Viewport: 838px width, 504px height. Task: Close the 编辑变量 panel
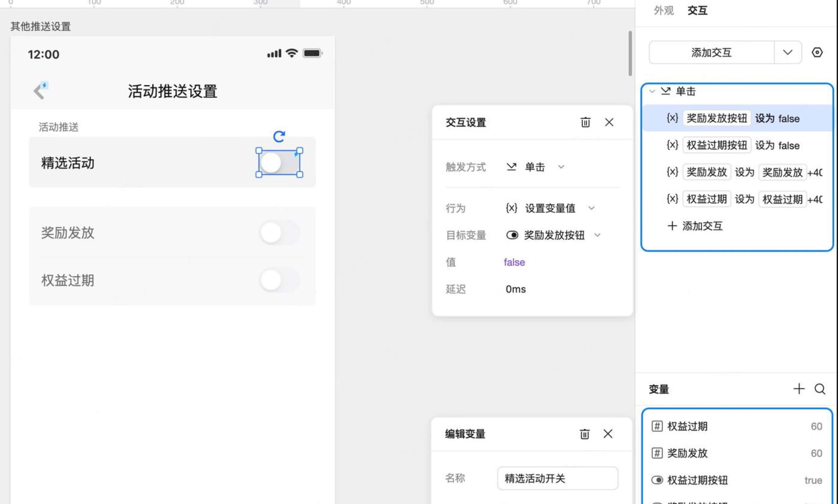click(608, 434)
